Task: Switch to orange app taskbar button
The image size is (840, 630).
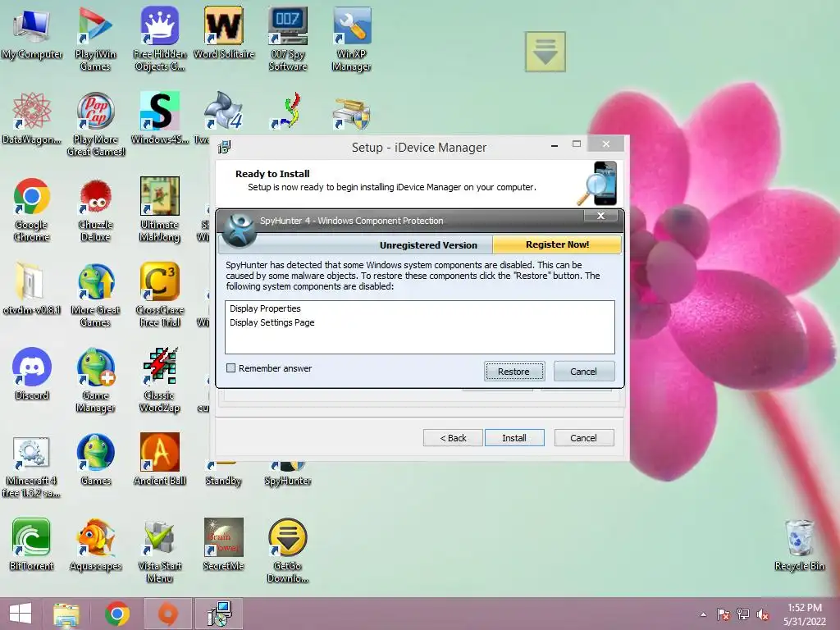Action: pyautogui.click(x=167, y=614)
